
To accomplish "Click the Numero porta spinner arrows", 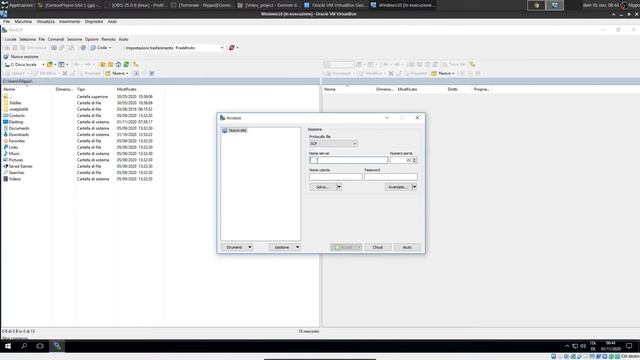I will click(x=414, y=160).
